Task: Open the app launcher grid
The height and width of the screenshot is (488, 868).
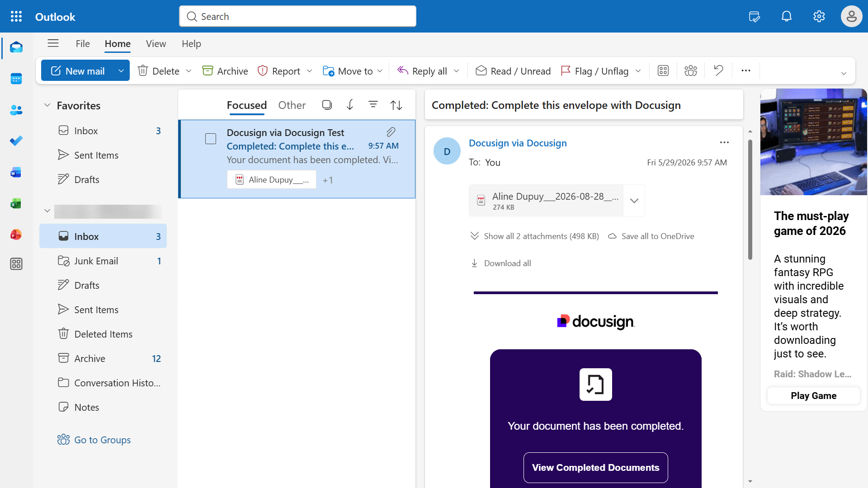Action: 16,17
